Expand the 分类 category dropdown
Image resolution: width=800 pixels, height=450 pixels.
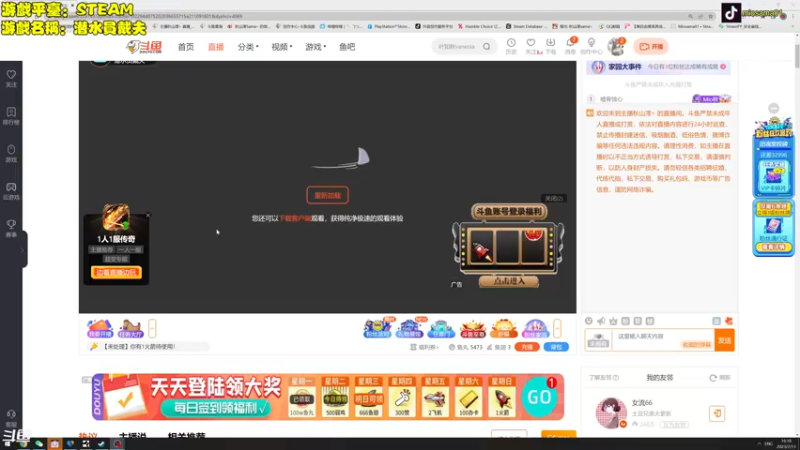coord(248,47)
